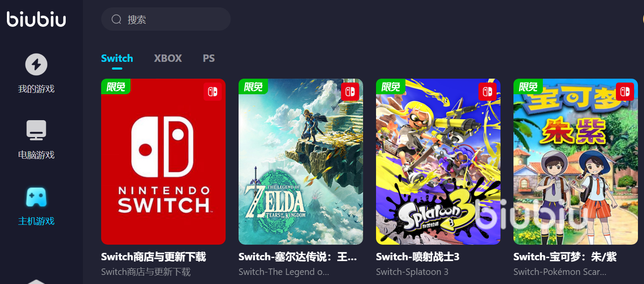Image resolution: width=644 pixels, height=284 pixels.
Task: Focus the 搜索 search field
Action: click(x=166, y=19)
